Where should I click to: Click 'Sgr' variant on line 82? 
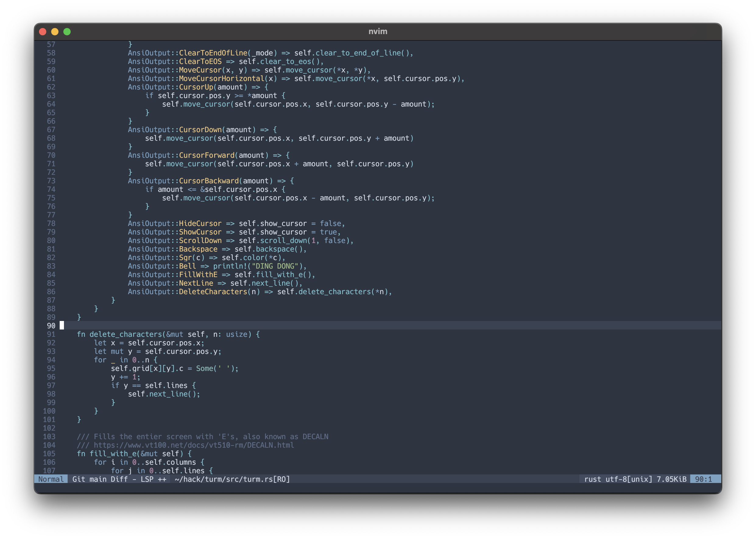coord(185,258)
